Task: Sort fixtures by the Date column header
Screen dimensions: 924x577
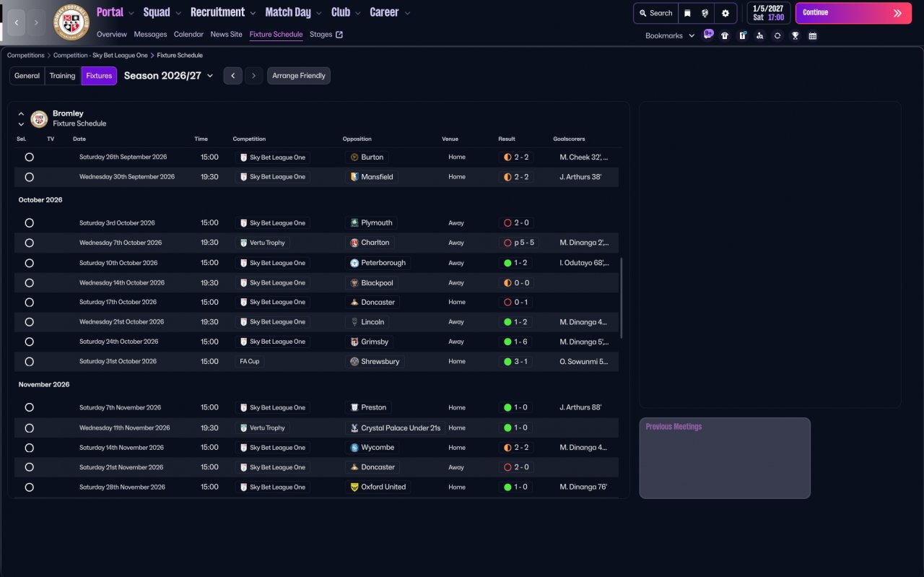Action: click(x=79, y=139)
